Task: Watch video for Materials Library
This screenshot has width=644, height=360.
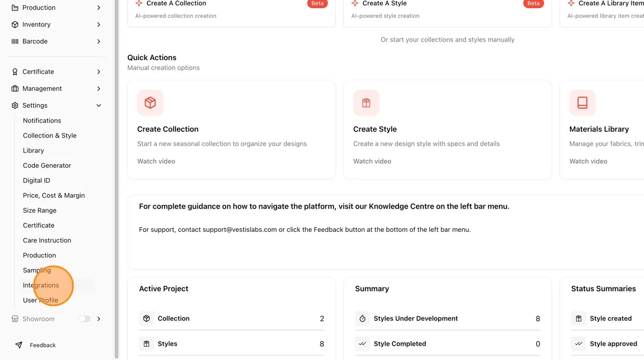Action: pyautogui.click(x=588, y=161)
